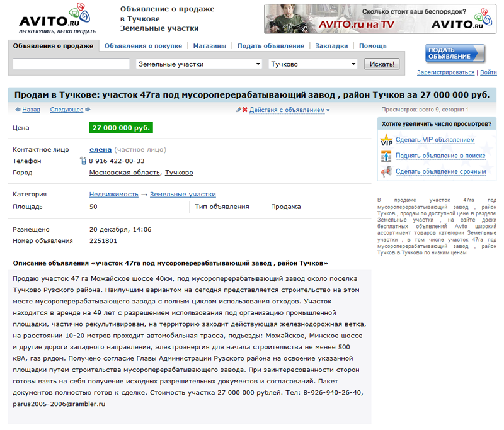This screenshot has width=504, height=430.
Task: Click the Искать! search button
Action: tap(382, 64)
